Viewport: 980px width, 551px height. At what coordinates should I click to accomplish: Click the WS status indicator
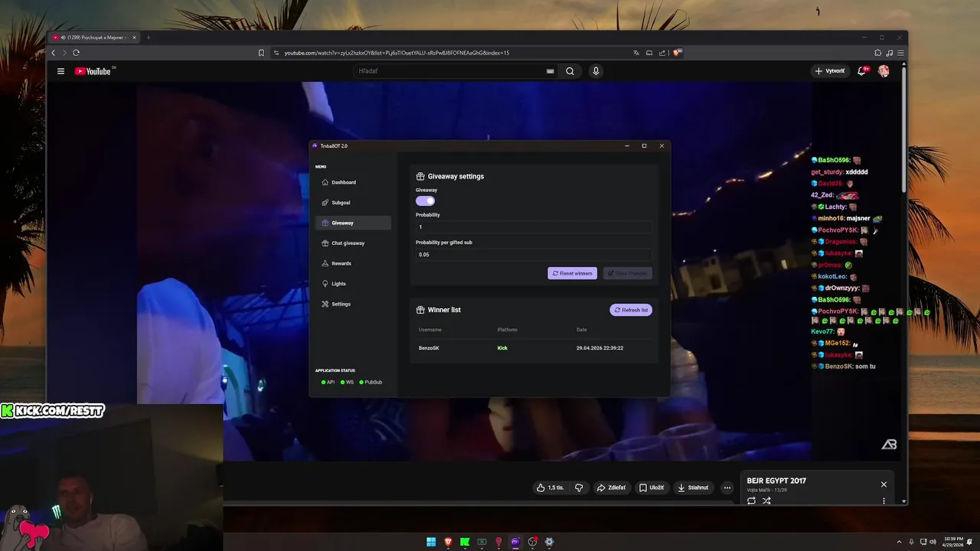click(347, 382)
